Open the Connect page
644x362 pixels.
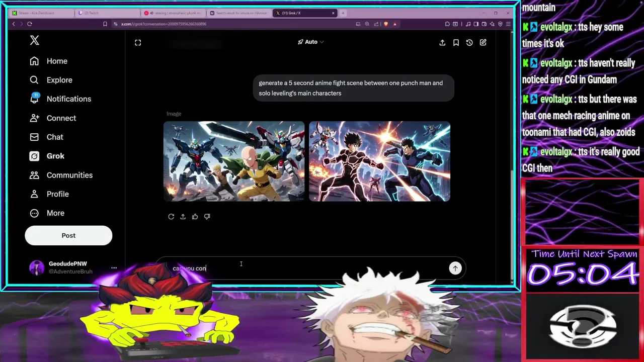[53, 118]
